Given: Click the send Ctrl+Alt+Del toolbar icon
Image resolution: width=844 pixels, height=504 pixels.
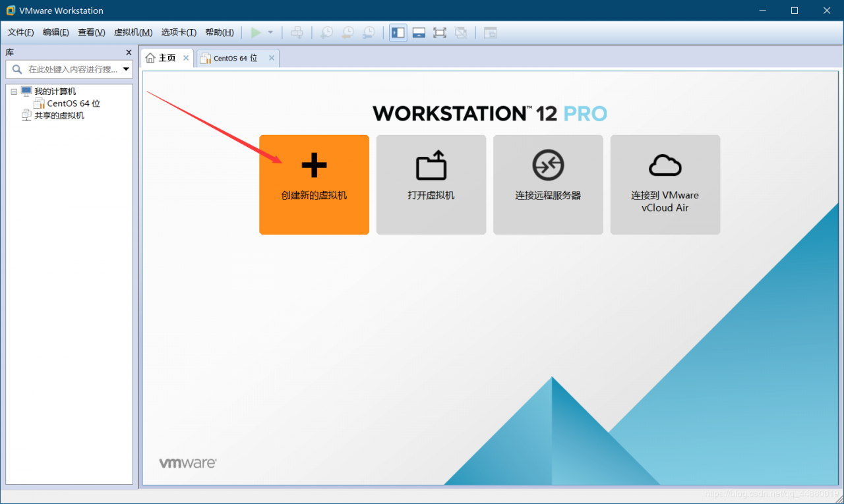Looking at the screenshot, I should click(297, 32).
